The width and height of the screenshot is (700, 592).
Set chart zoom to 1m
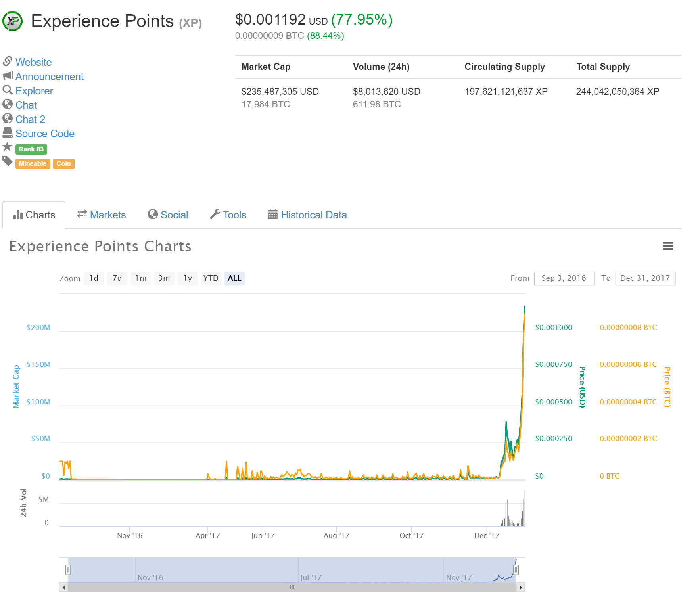point(141,278)
